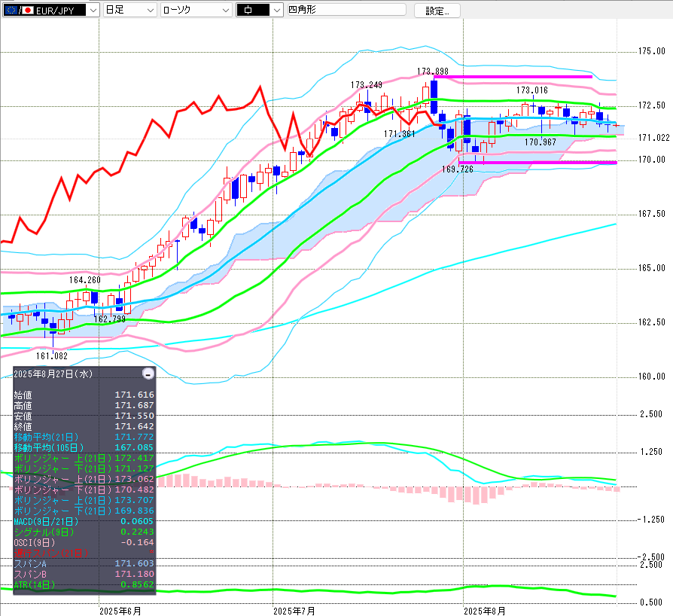Select the 遅行スパン(21日) row
This screenshot has width=673, height=616.
point(84,553)
